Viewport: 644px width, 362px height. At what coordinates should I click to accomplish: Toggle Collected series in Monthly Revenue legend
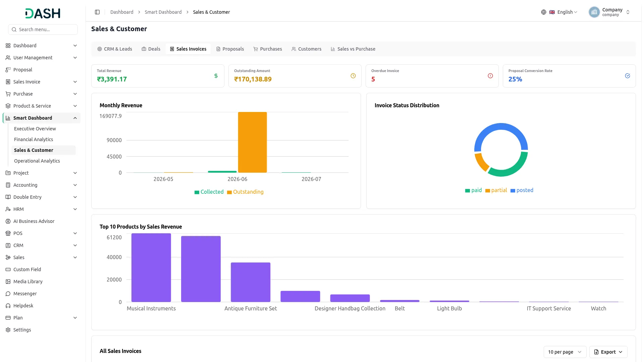209,192
